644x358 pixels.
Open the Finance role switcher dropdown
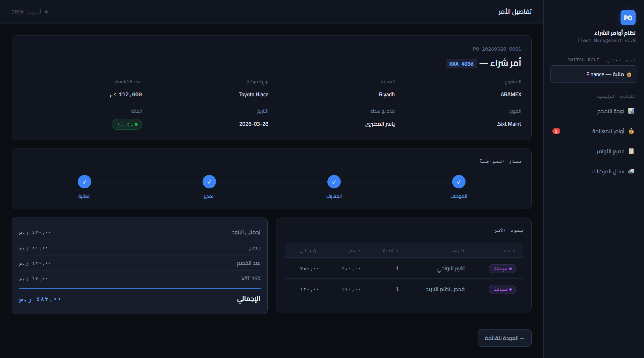(x=593, y=74)
